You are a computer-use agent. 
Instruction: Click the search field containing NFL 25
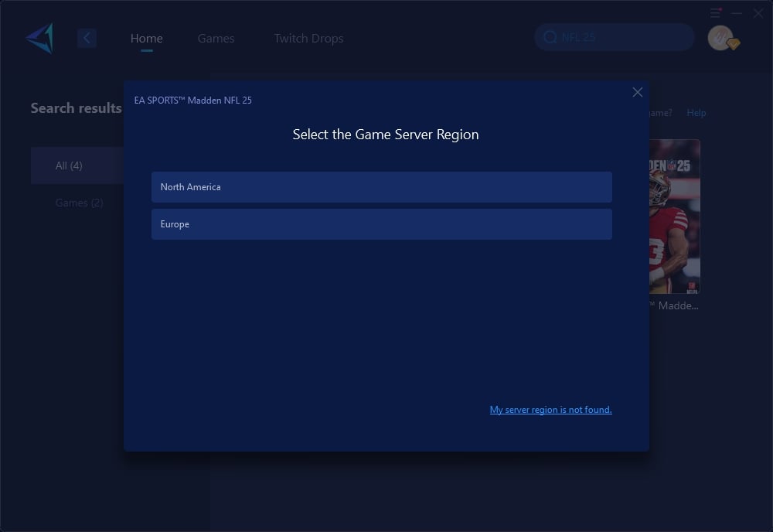[x=615, y=37]
